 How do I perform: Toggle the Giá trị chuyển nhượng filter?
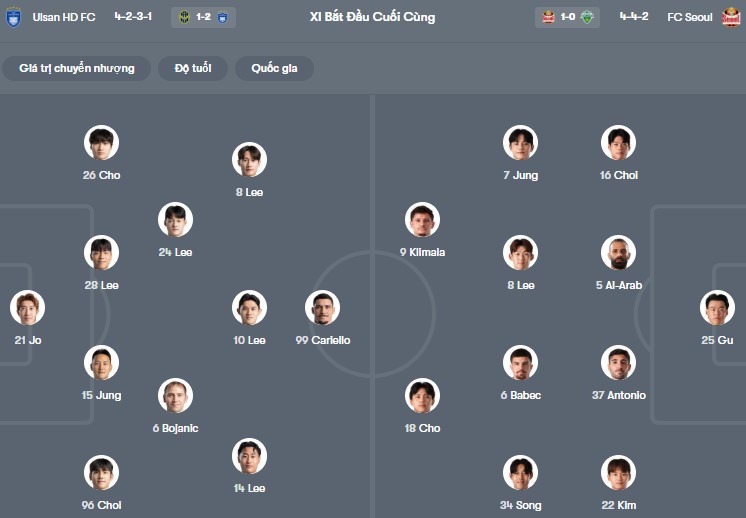pyautogui.click(x=76, y=68)
